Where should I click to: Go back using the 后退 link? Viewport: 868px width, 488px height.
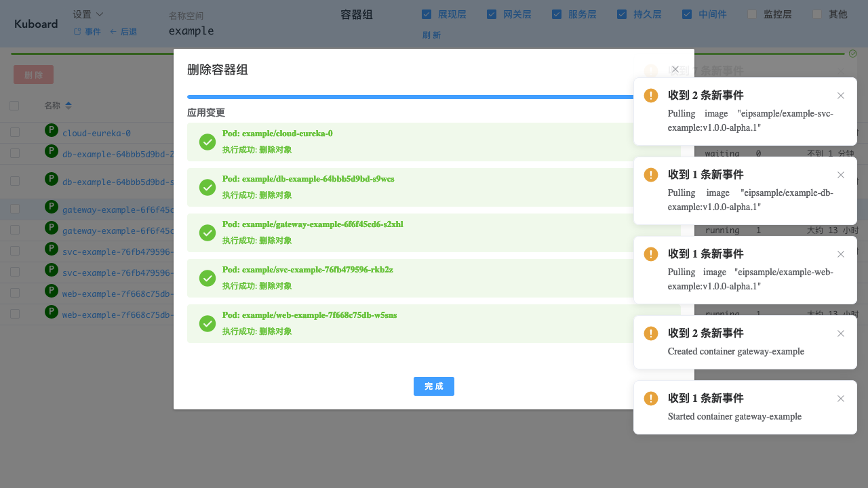[x=123, y=32]
